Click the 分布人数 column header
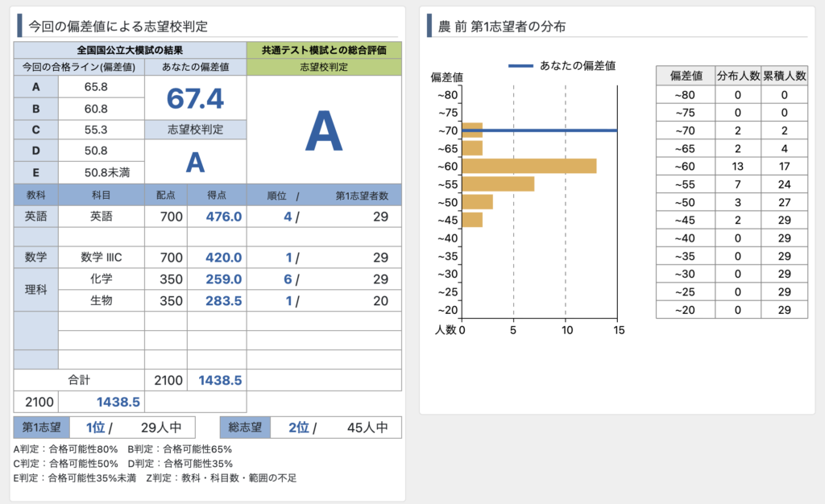 click(x=738, y=76)
